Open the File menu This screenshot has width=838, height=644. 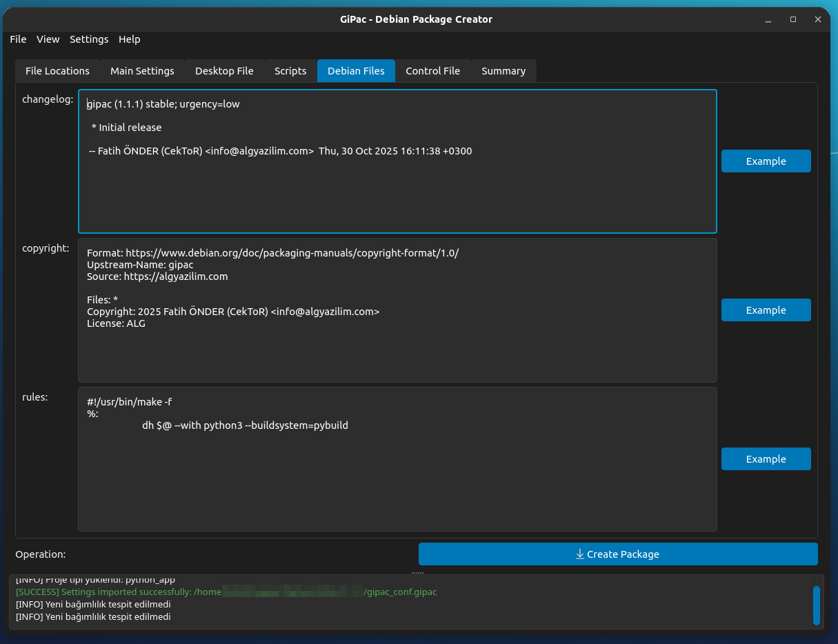point(18,39)
